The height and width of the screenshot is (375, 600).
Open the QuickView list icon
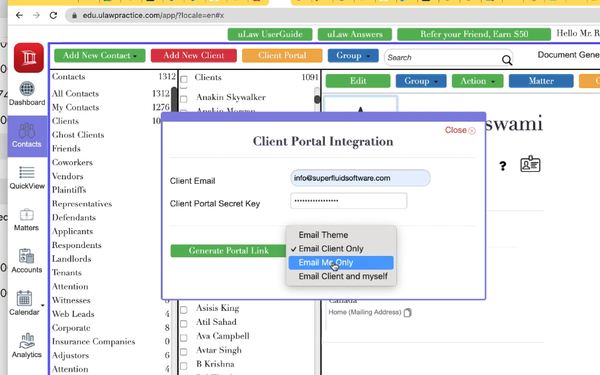(x=27, y=173)
